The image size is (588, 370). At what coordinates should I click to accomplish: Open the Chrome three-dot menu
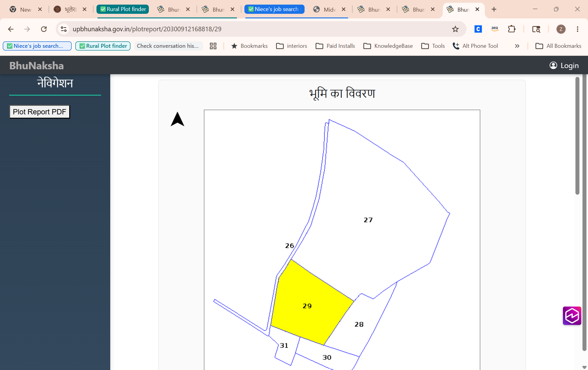[578, 29]
